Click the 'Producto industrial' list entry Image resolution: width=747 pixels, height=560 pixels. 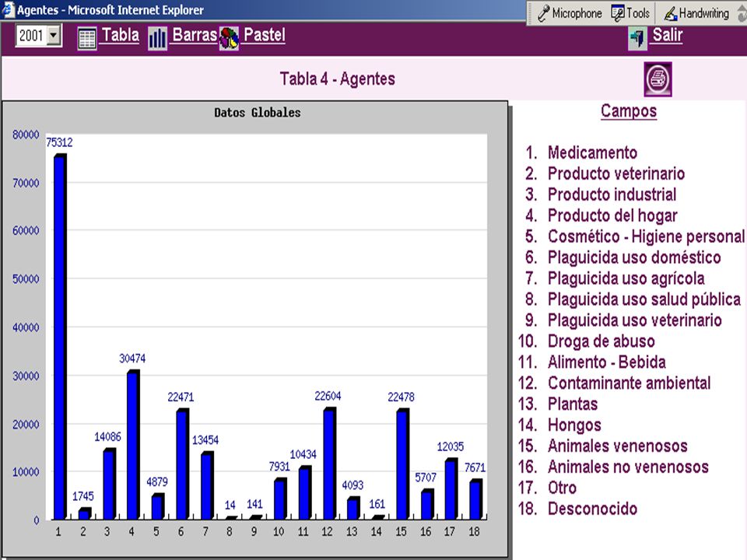[612, 194]
